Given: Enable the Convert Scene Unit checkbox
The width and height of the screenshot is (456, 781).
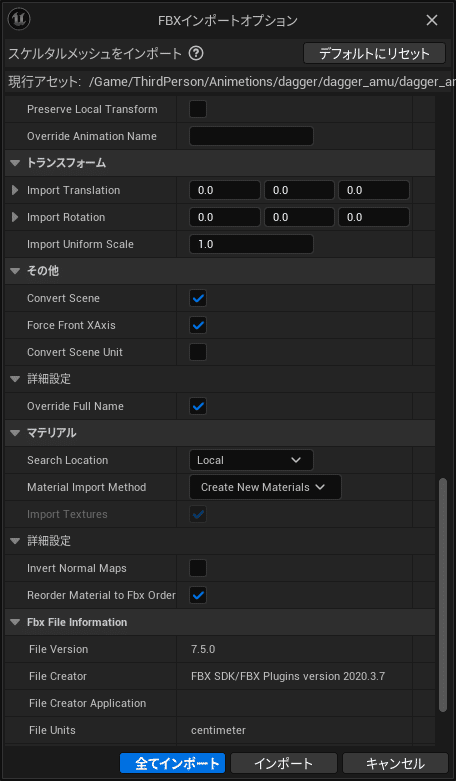Looking at the screenshot, I should (x=198, y=352).
